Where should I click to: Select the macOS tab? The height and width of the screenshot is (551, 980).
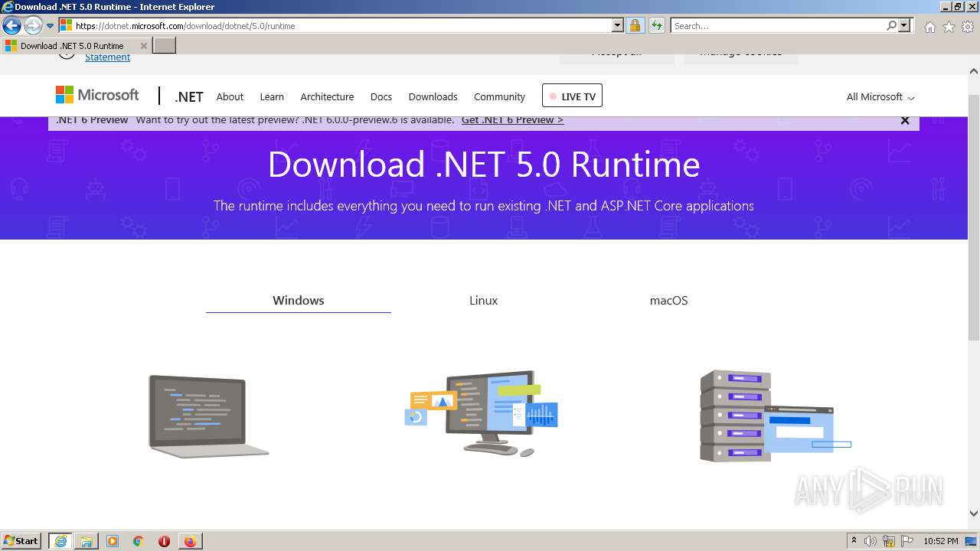[668, 301]
